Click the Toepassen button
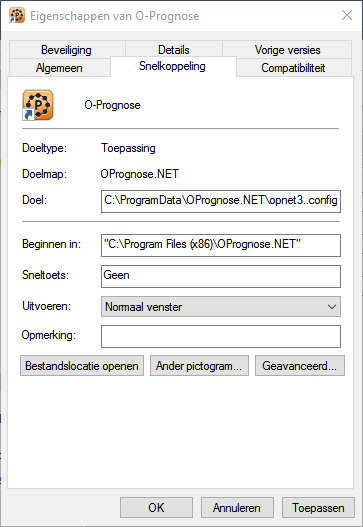 tap(318, 508)
